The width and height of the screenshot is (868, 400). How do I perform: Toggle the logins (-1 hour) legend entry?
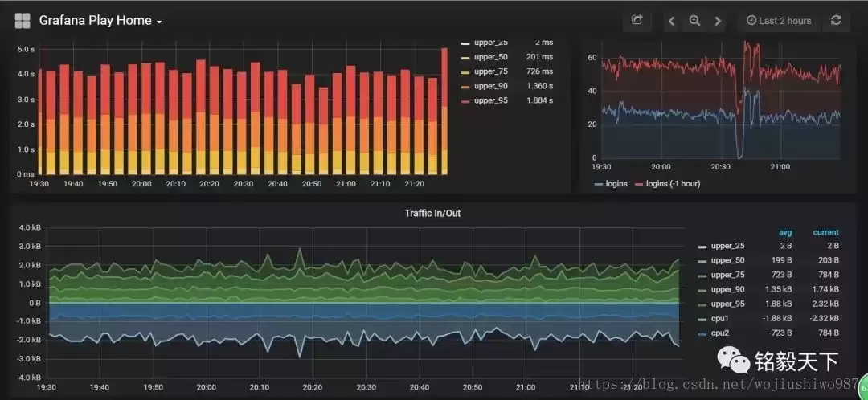click(x=666, y=184)
